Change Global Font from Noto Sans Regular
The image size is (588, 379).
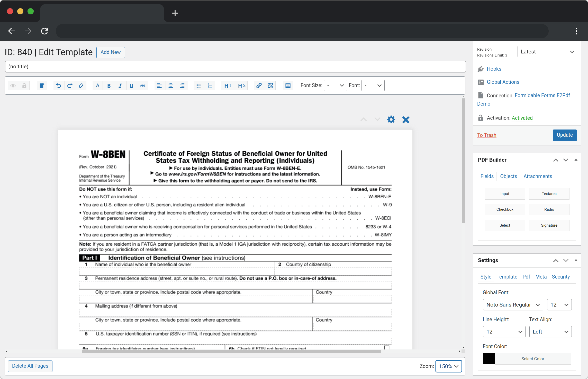point(513,304)
